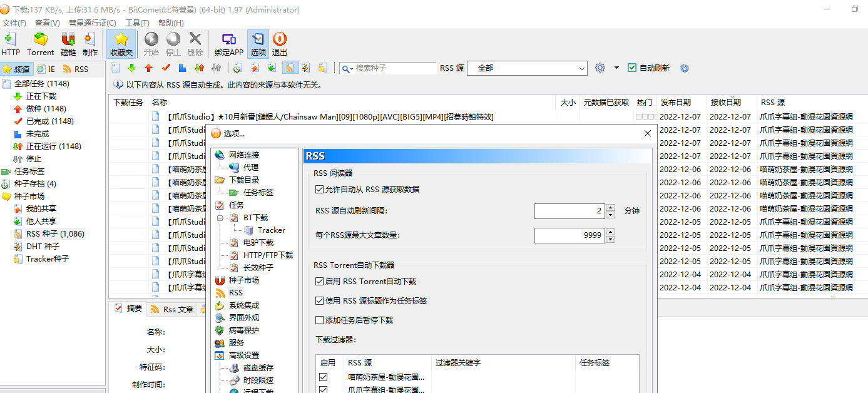868x393 pixels.
Task: Open the 彗星通行证(C) menu
Action: (93, 23)
